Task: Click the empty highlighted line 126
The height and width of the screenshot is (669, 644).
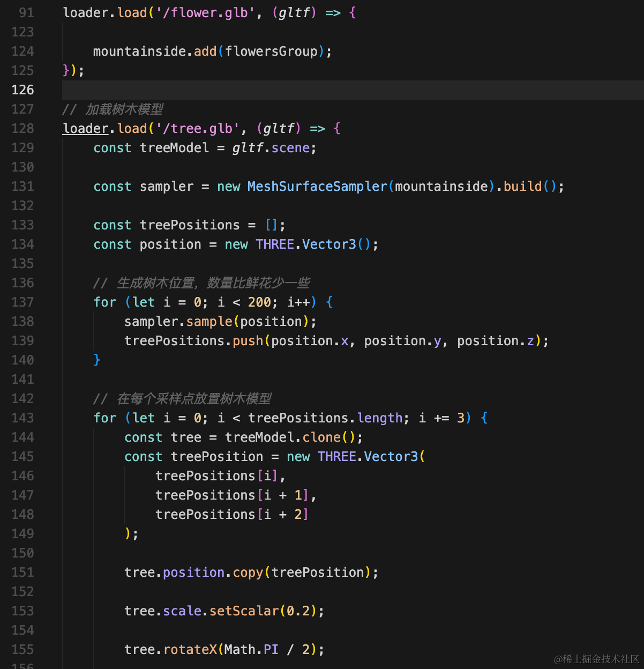Action: (x=353, y=90)
